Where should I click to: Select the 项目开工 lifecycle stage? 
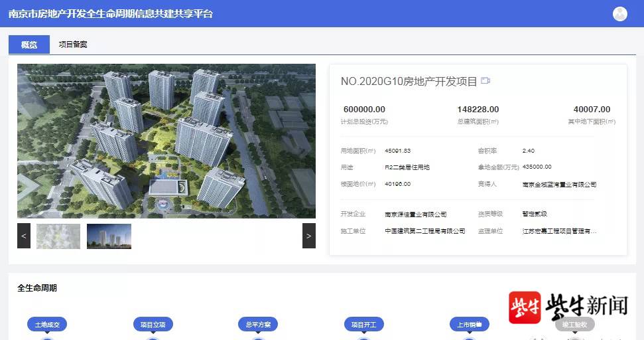point(364,325)
